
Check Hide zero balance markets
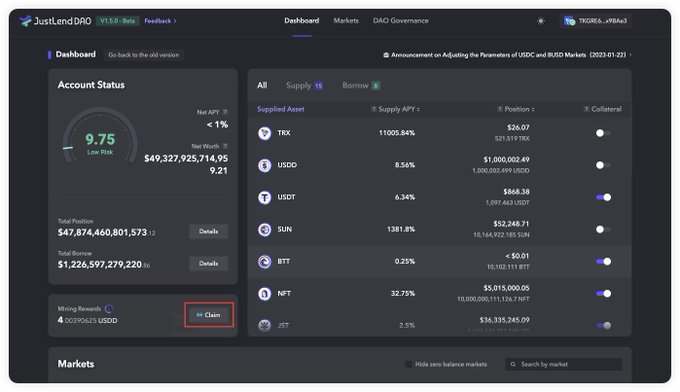click(x=408, y=364)
